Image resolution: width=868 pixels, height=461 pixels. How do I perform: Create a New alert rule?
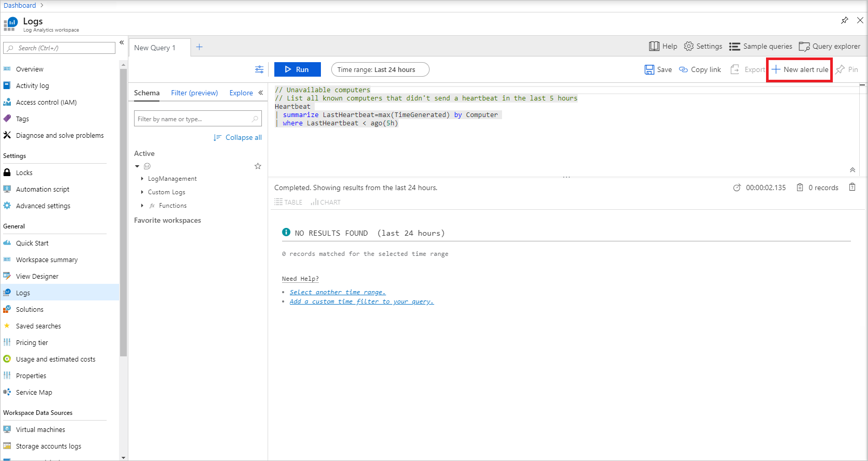pos(800,69)
